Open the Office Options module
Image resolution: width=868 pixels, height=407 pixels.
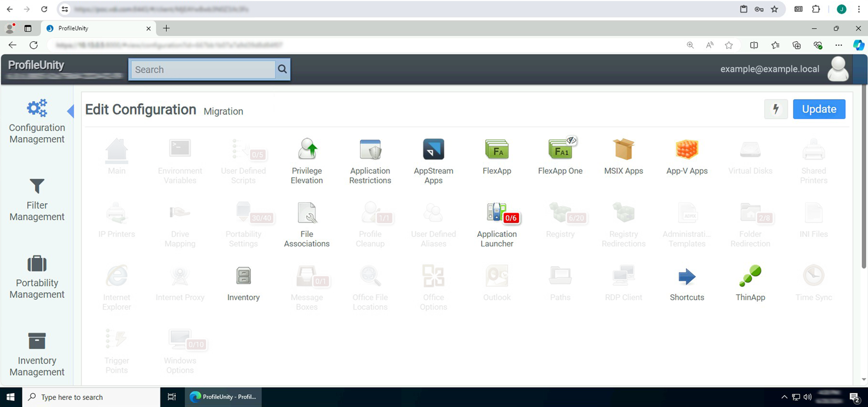pos(434,288)
